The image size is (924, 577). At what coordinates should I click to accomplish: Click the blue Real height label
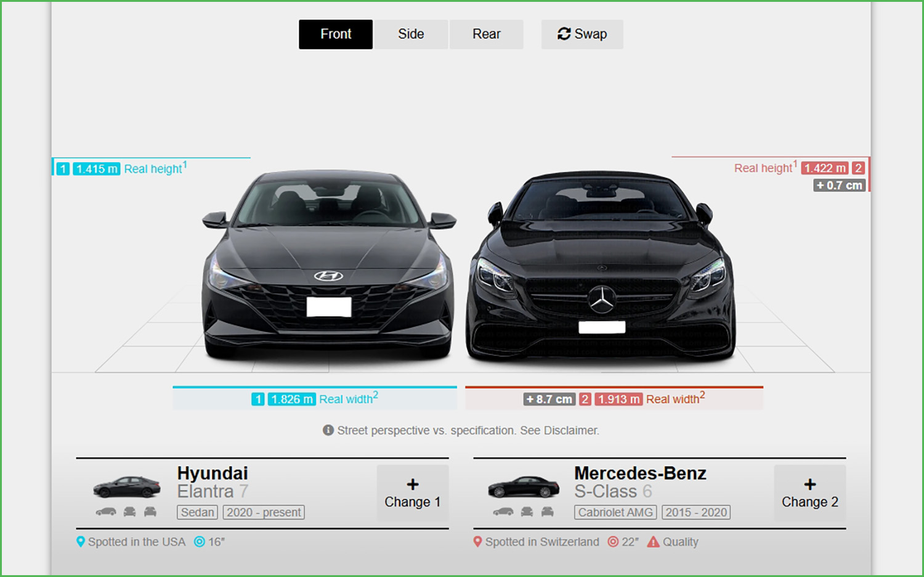point(155,168)
